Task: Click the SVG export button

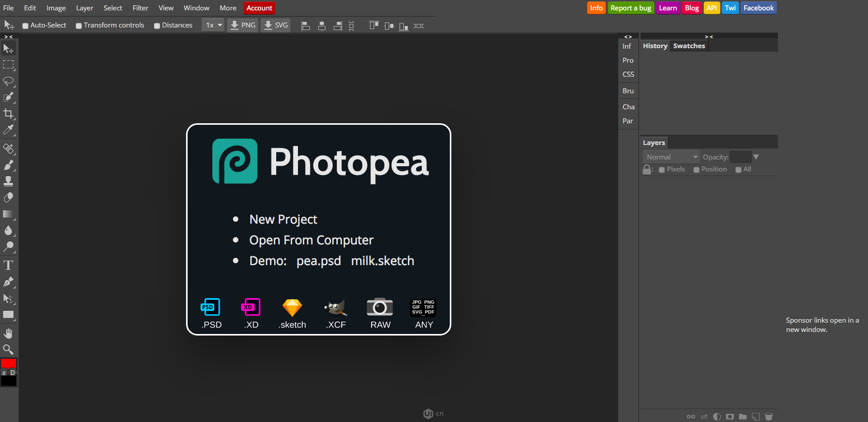Action: 276,25
